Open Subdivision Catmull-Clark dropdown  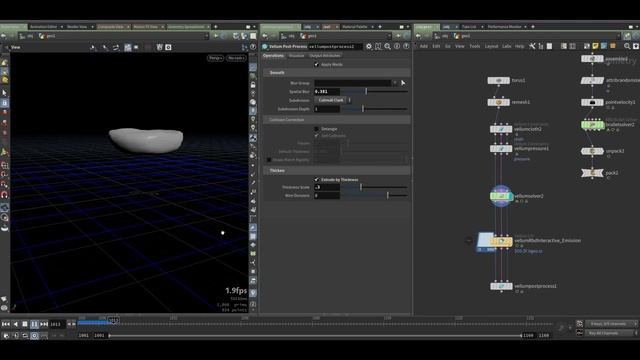(333, 100)
